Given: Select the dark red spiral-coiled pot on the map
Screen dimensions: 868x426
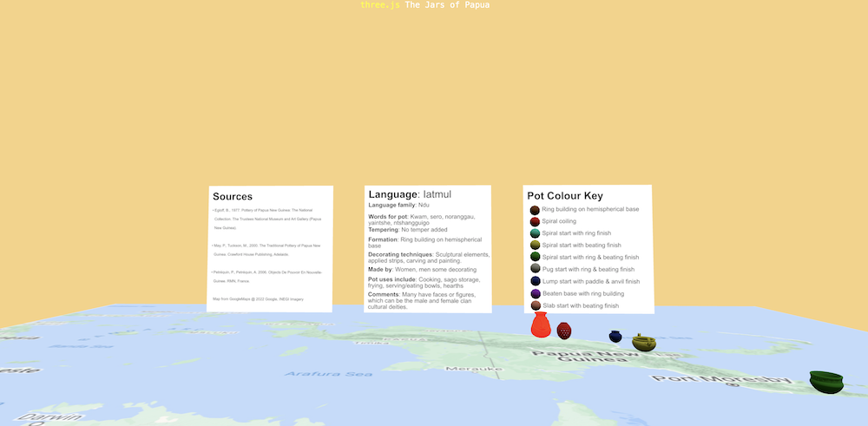Looking at the screenshot, I should pos(564,331).
